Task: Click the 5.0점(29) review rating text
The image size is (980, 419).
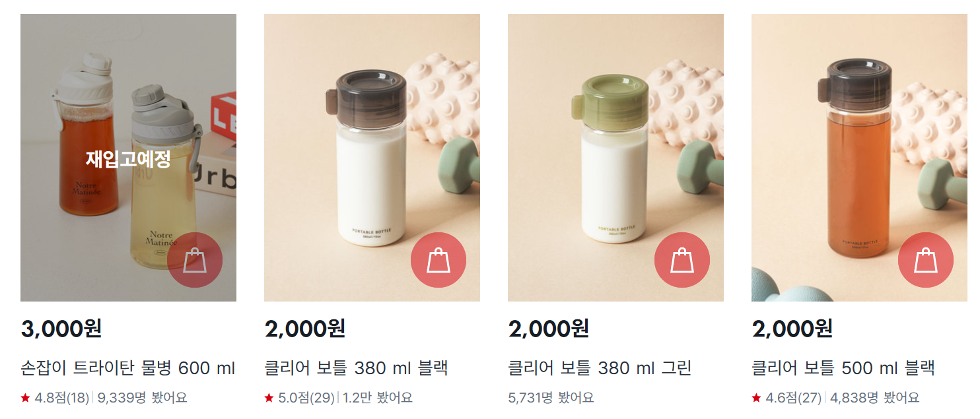Action: pyautogui.click(x=306, y=398)
